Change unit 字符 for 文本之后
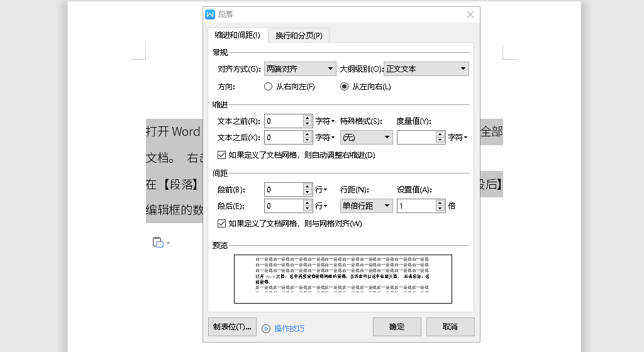Viewport: 644px width, 352px height. [325, 138]
